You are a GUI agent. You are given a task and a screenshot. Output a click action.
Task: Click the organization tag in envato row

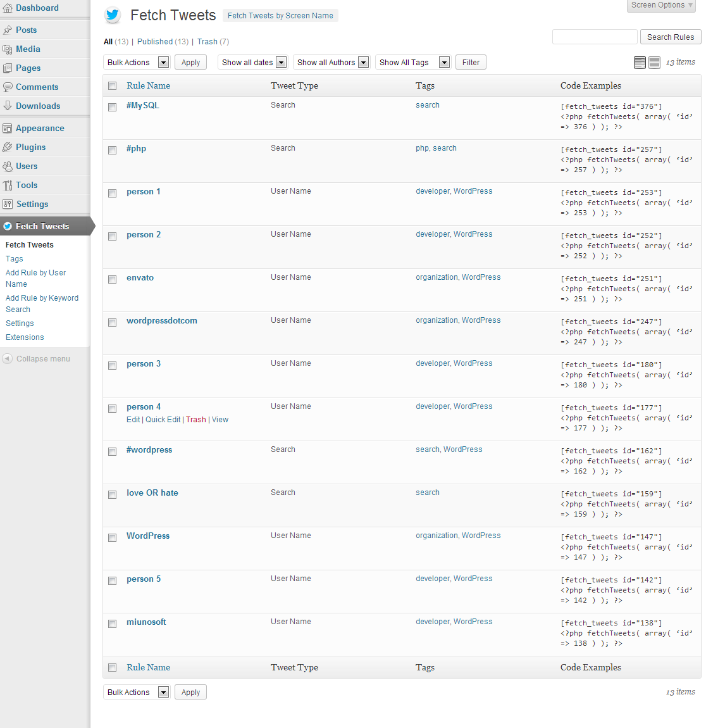pos(437,277)
